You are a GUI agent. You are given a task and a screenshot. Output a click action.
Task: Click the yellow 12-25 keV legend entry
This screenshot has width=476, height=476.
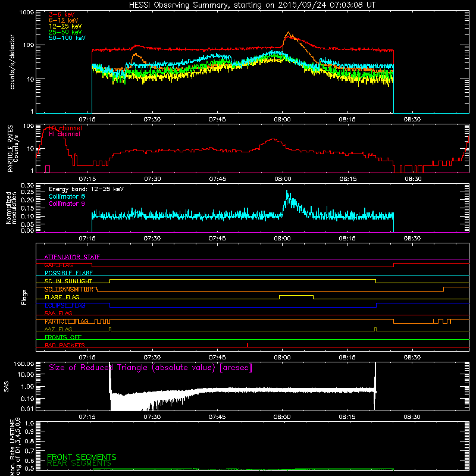[x=65, y=26]
